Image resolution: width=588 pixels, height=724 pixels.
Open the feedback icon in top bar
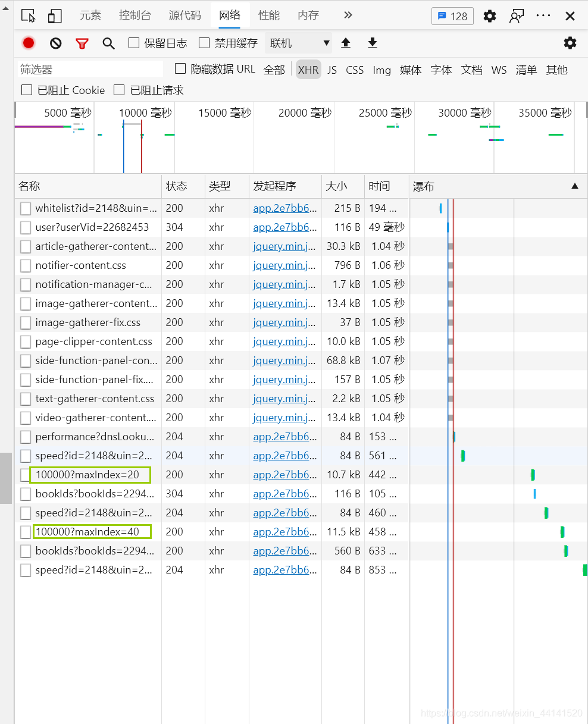[x=517, y=16]
